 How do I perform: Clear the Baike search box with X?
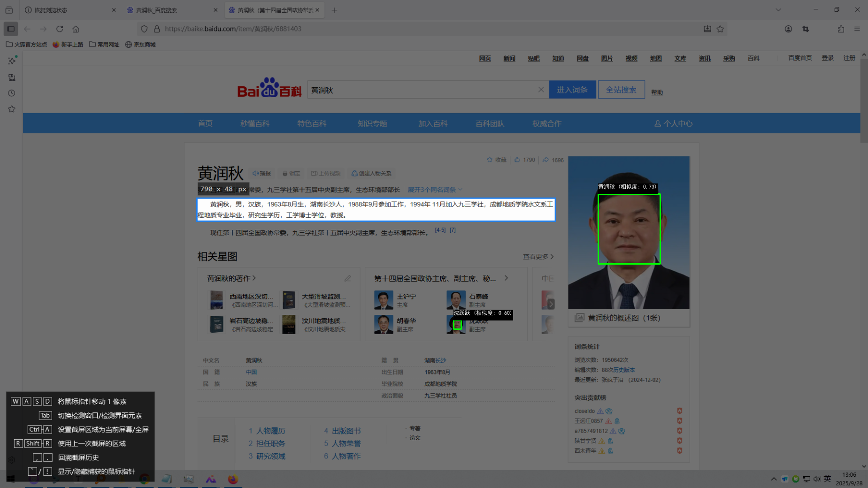[541, 90]
